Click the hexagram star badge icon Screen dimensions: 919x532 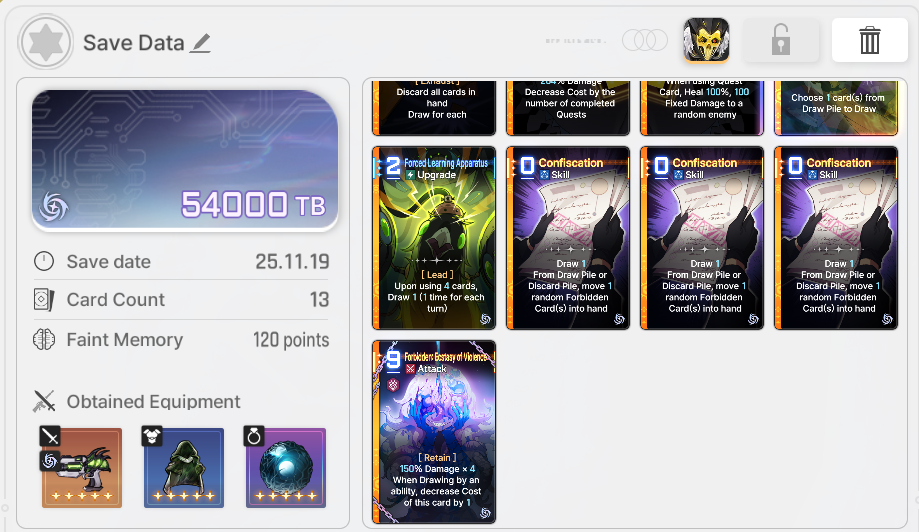click(x=46, y=42)
